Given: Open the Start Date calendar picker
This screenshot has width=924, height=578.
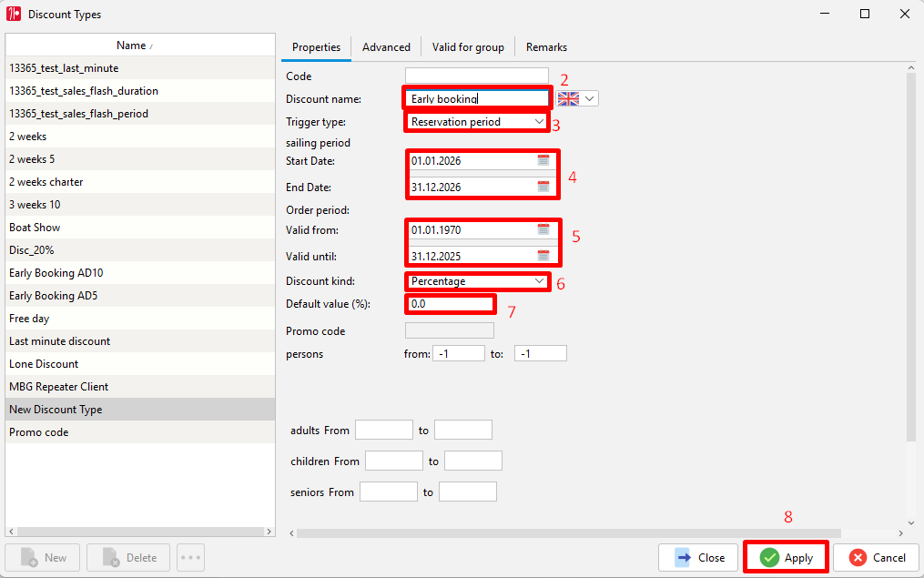Looking at the screenshot, I should pos(543,160).
